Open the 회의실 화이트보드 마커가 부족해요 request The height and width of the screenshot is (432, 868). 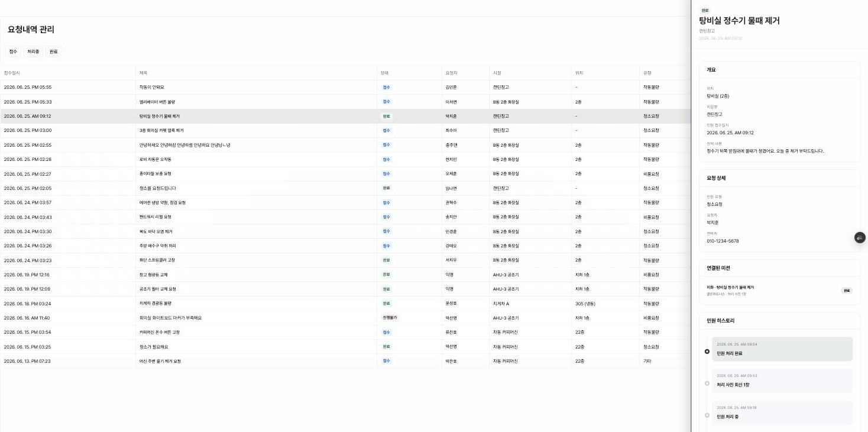click(x=170, y=318)
